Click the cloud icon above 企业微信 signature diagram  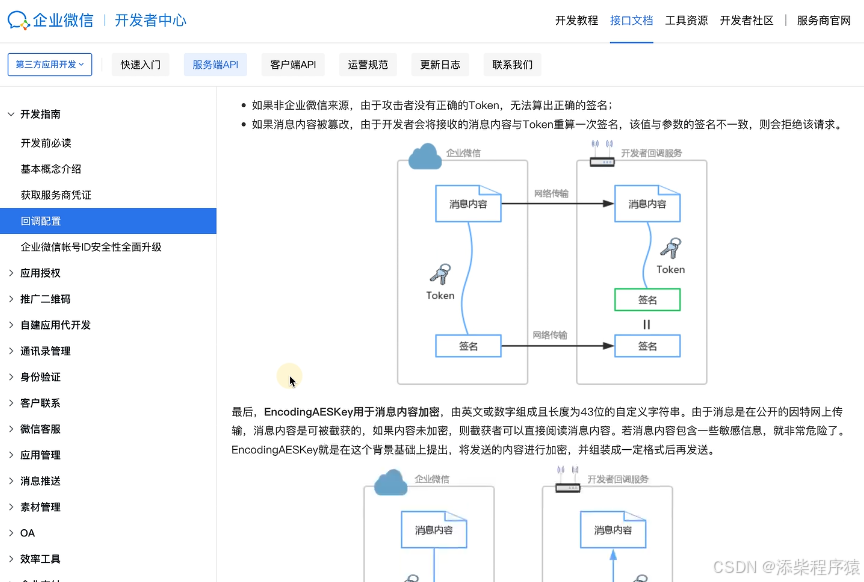pyautogui.click(x=425, y=156)
